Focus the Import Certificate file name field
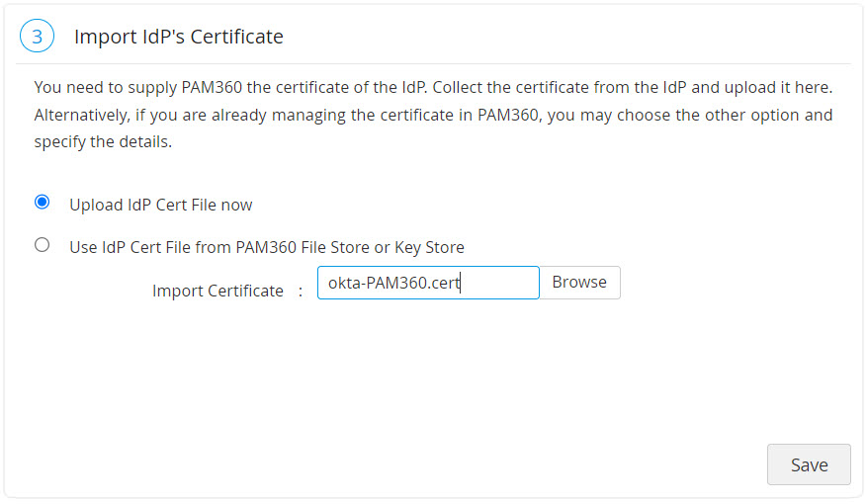867x504 pixels. tap(427, 283)
